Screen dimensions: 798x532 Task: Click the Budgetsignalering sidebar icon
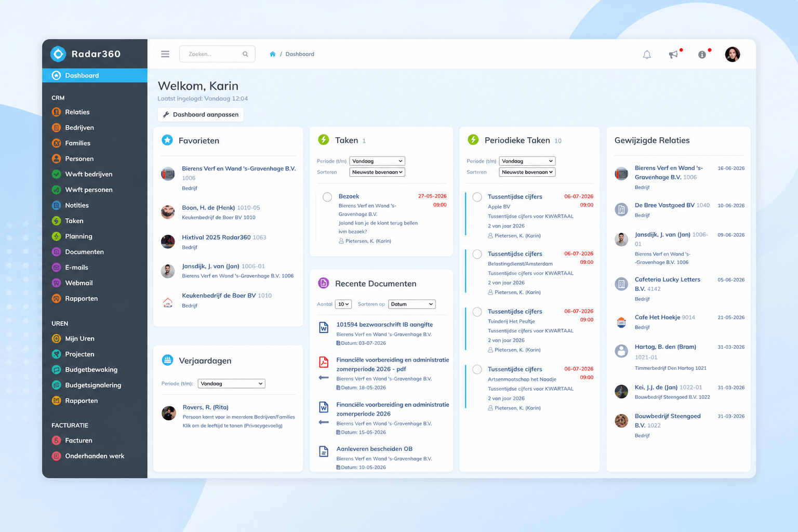pyautogui.click(x=57, y=385)
